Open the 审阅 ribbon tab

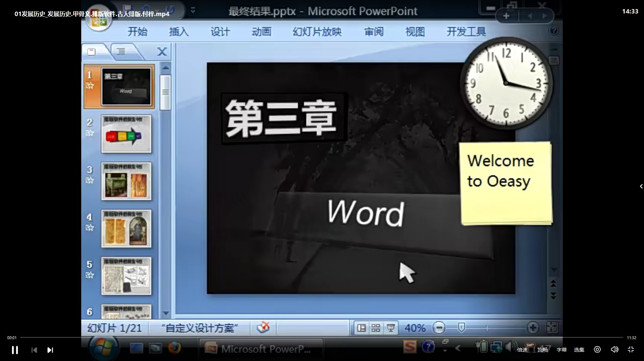click(x=374, y=32)
